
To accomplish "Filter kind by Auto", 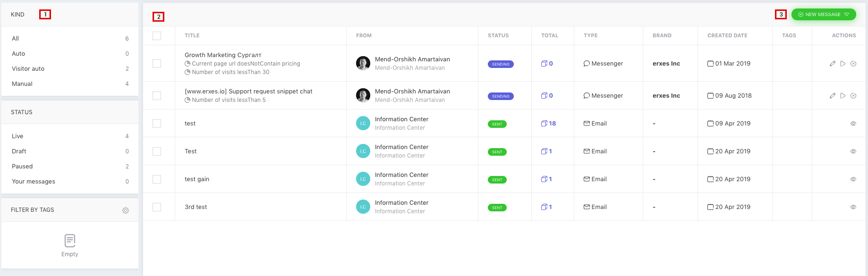I will pyautogui.click(x=70, y=54).
